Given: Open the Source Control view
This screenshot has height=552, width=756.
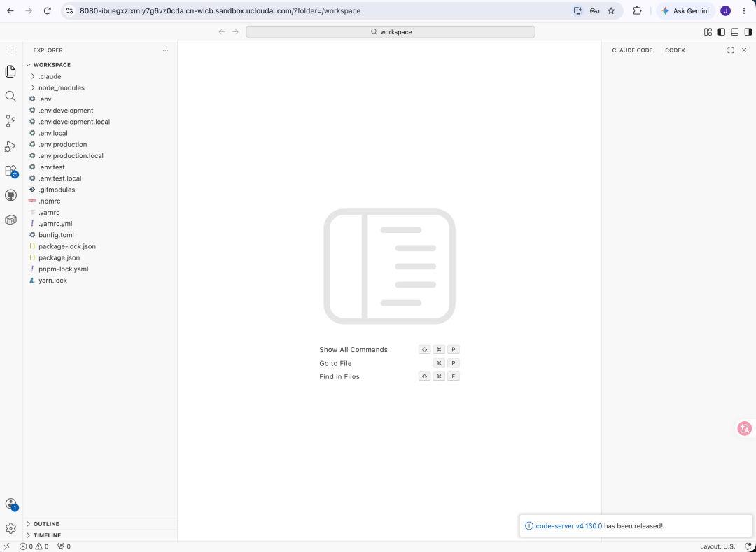Looking at the screenshot, I should point(10,121).
